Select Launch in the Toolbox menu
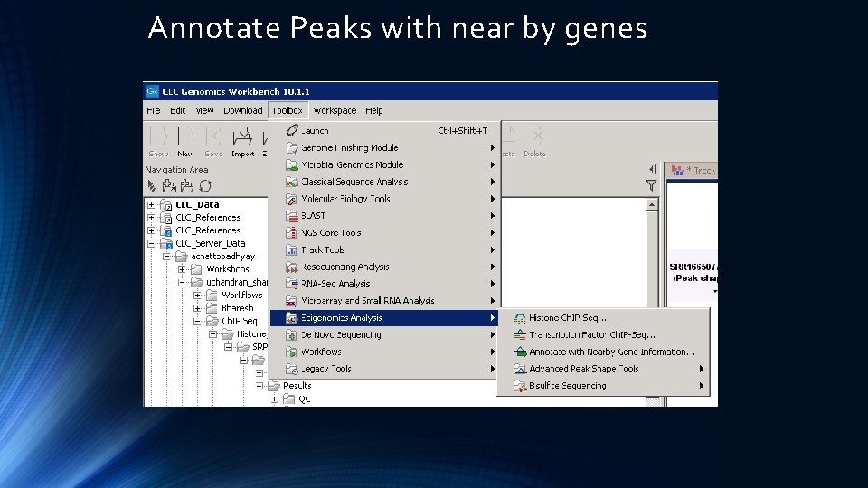Viewport: 868px width, 488px height. click(385, 130)
